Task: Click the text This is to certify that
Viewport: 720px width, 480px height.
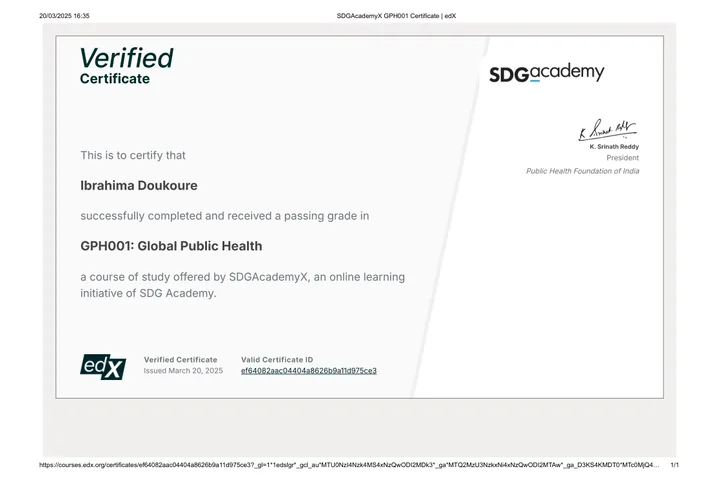Action: coord(133,155)
